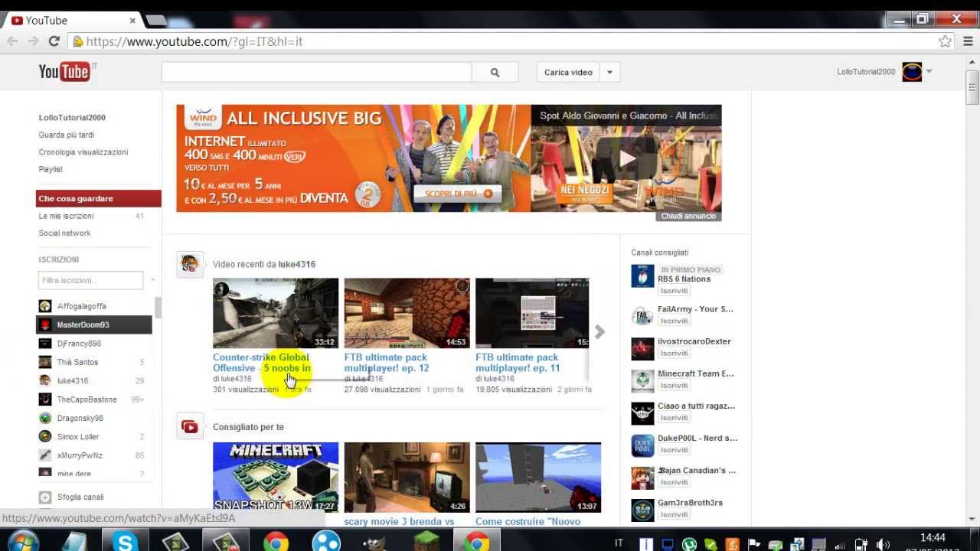The height and width of the screenshot is (551, 980).
Task: Expand the account menu arrow
Action: point(929,72)
